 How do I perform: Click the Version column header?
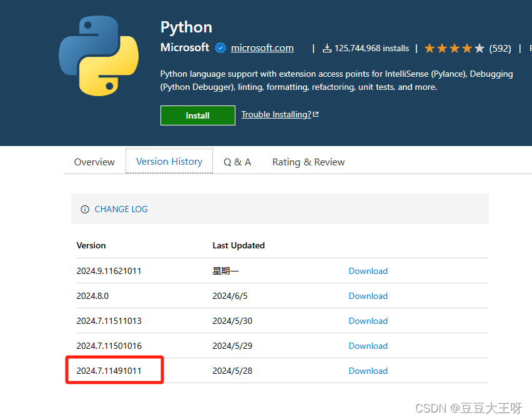pyautogui.click(x=91, y=245)
